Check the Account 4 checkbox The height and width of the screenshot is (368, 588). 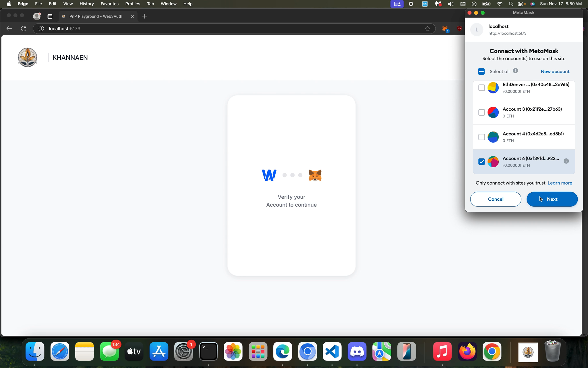[x=481, y=137]
